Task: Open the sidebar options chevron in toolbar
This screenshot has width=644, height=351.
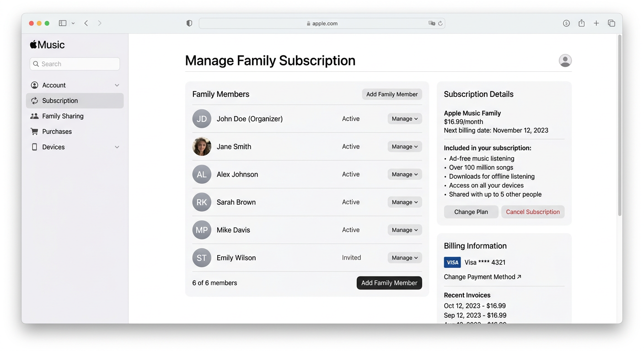Action: click(x=73, y=23)
